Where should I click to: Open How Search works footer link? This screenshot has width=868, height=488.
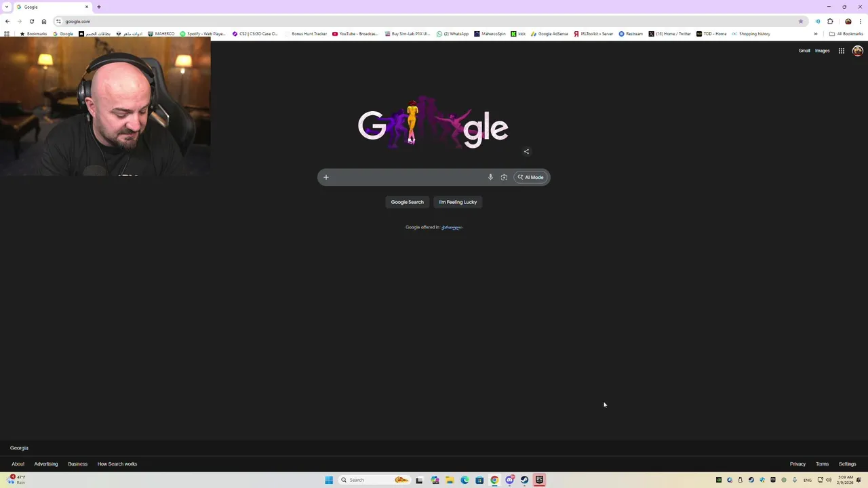(x=117, y=464)
